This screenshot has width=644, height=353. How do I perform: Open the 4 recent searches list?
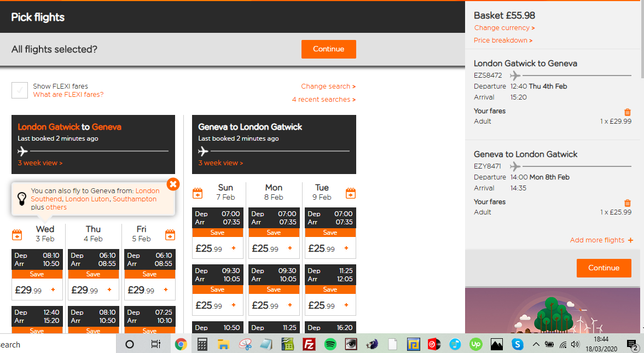(x=323, y=100)
